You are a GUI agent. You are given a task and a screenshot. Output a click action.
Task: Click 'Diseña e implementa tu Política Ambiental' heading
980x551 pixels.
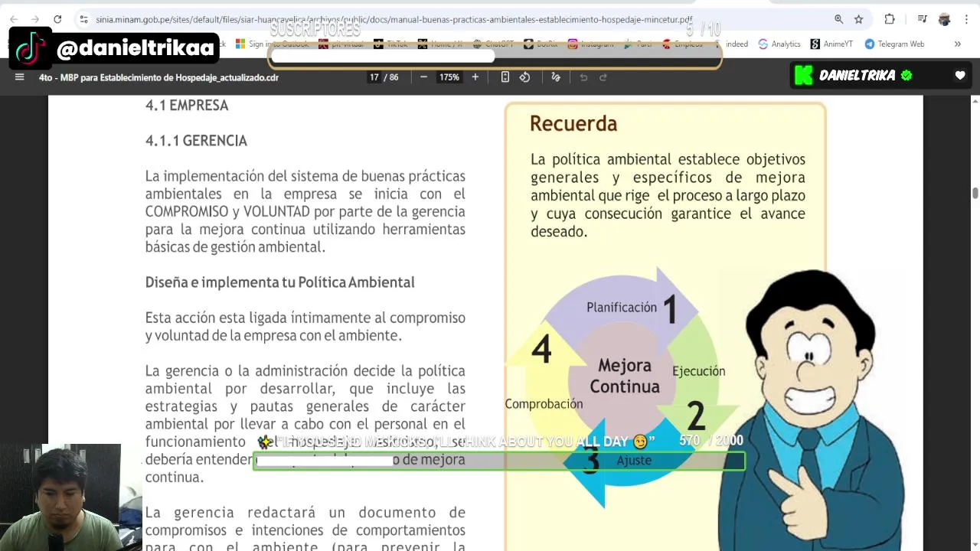[279, 282]
